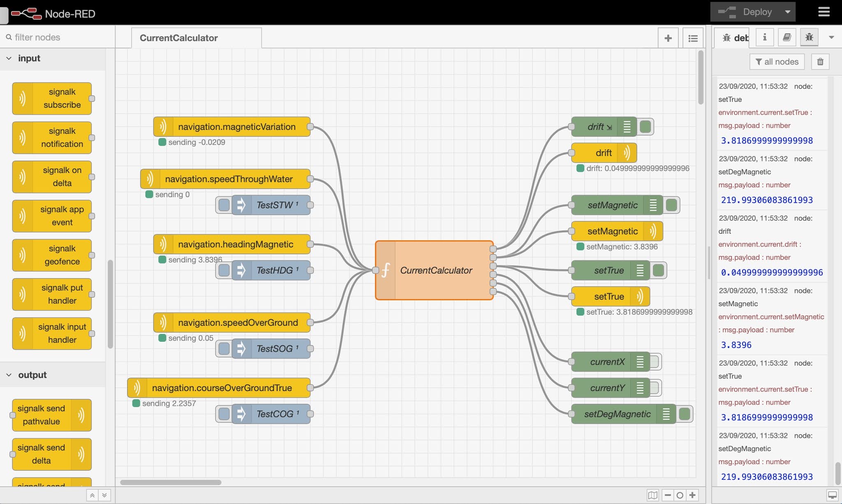Toggle the setMagnetic debug node output

click(672, 205)
